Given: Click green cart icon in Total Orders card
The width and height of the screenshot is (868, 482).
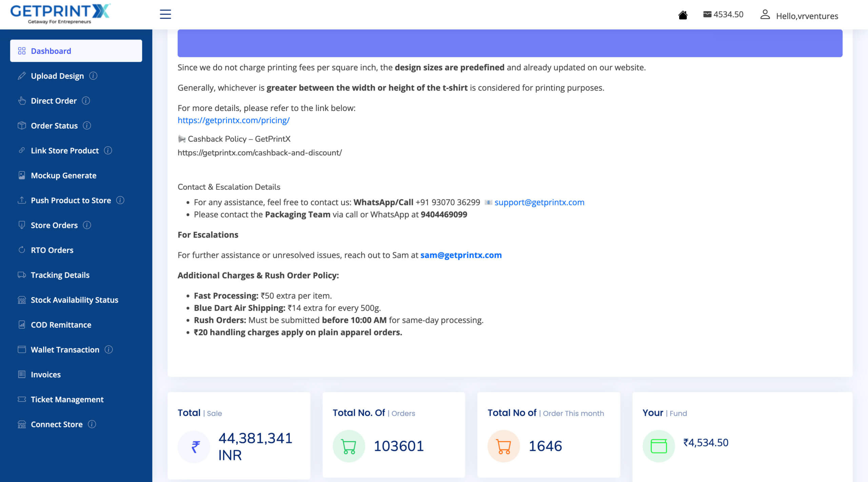Looking at the screenshot, I should tap(349, 446).
